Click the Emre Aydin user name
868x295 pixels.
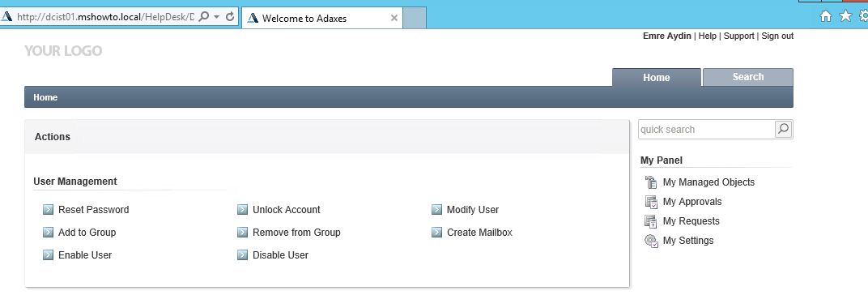[666, 36]
